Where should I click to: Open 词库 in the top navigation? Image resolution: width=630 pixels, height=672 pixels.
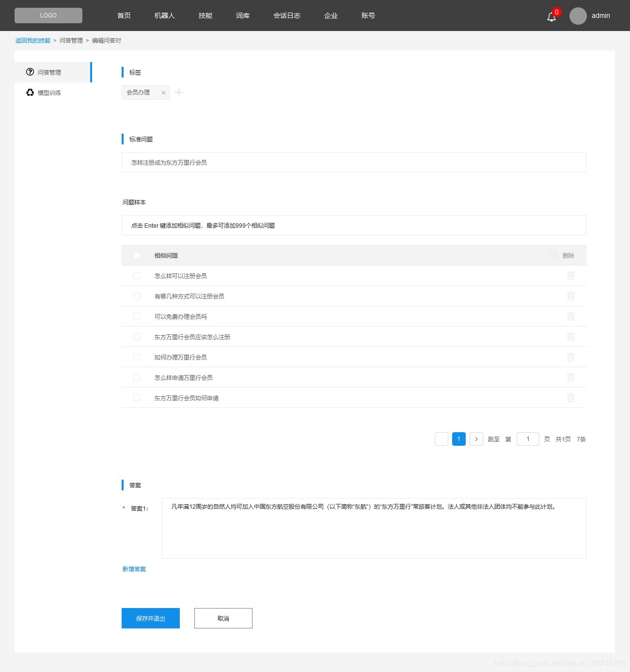click(x=243, y=16)
